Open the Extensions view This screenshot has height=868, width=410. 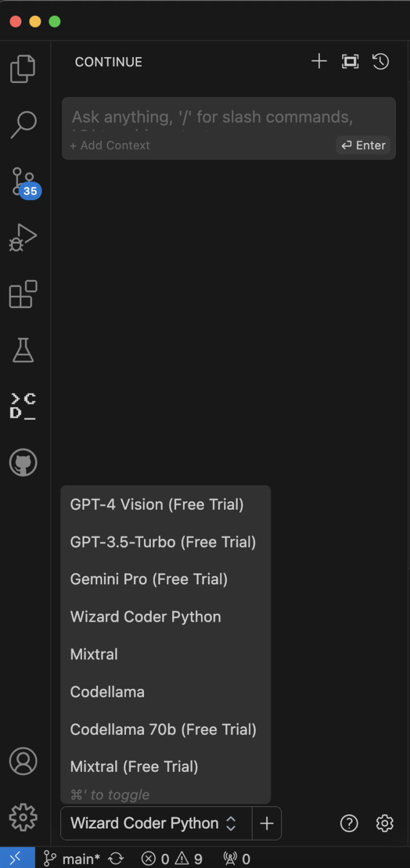23,294
